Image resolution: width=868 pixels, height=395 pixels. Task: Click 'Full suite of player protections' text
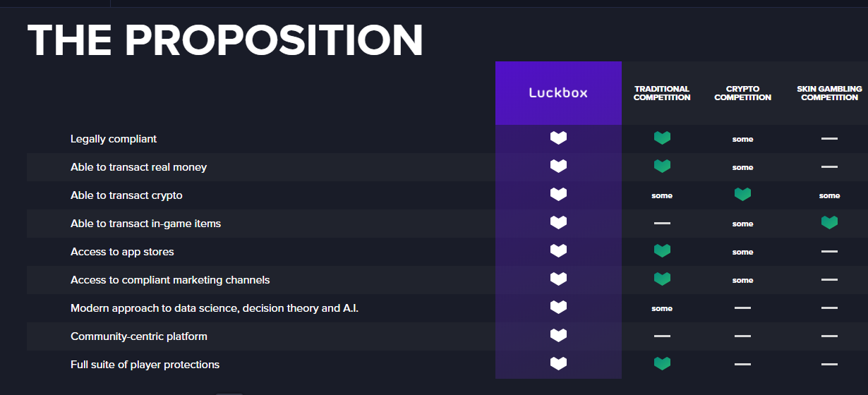pos(145,365)
